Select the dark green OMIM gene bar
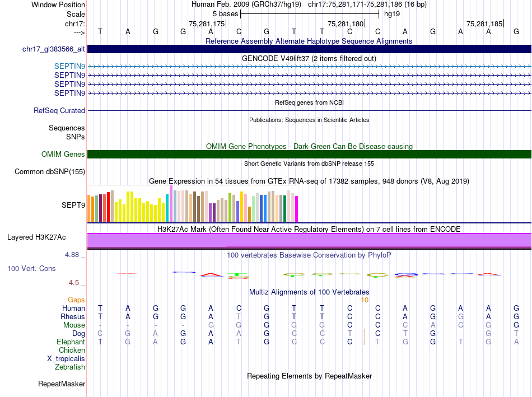532x397 pixels. point(309,155)
